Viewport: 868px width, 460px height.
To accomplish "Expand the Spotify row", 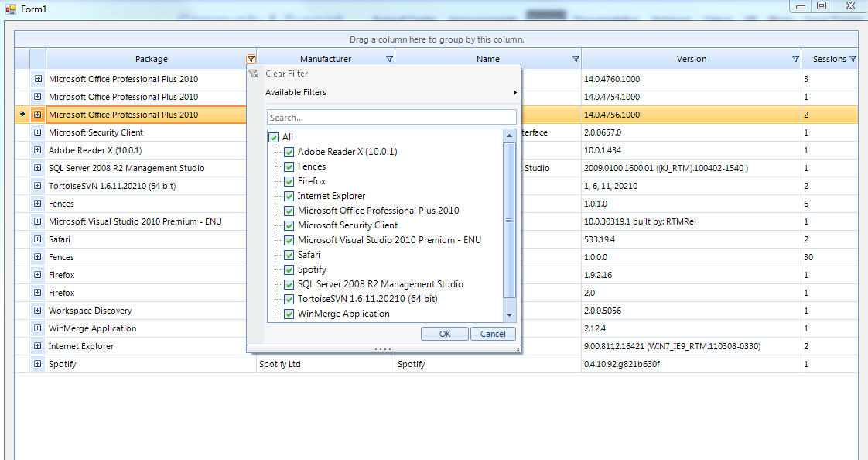I will point(38,363).
